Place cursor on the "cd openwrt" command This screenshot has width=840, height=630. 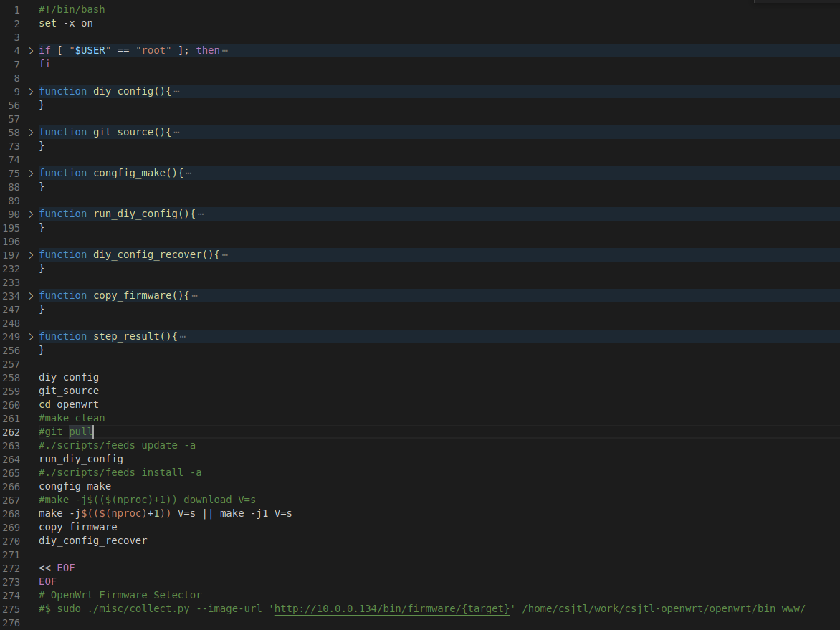tap(69, 405)
